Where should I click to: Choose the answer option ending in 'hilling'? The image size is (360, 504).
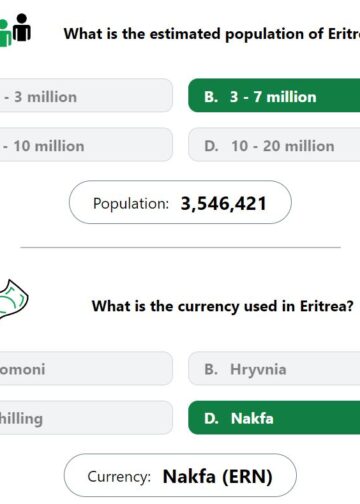click(86, 418)
